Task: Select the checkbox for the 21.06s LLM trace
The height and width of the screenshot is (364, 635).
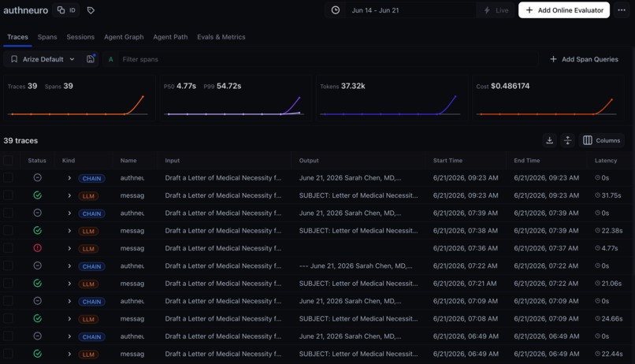Action: pos(8,284)
